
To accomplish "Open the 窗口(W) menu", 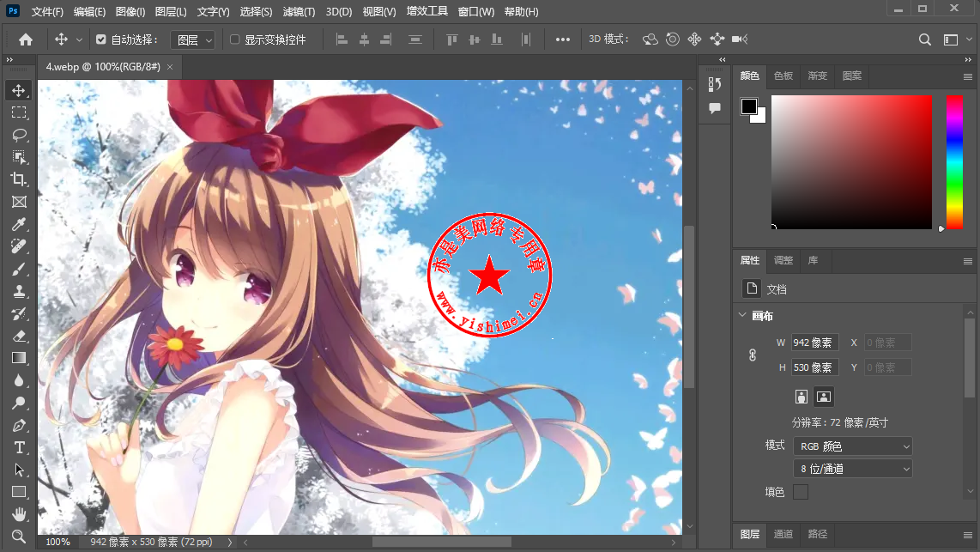I will (x=475, y=12).
